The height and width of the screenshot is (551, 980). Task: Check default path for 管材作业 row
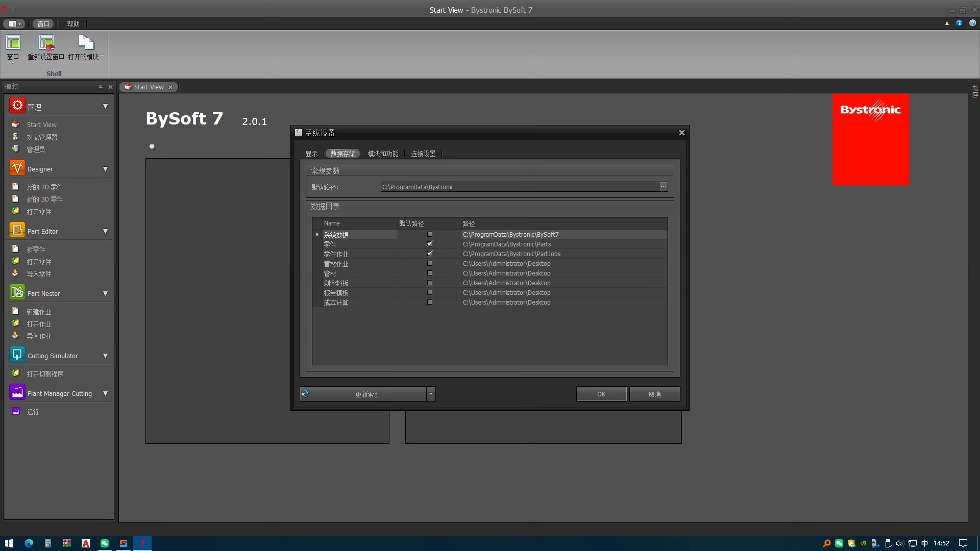point(430,263)
